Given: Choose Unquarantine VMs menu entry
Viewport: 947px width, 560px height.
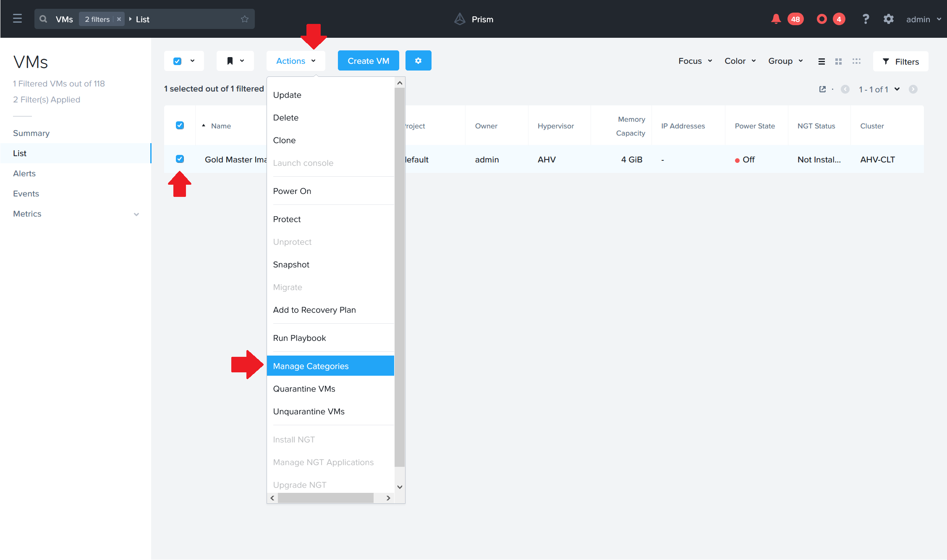Looking at the screenshot, I should pyautogui.click(x=330, y=411).
